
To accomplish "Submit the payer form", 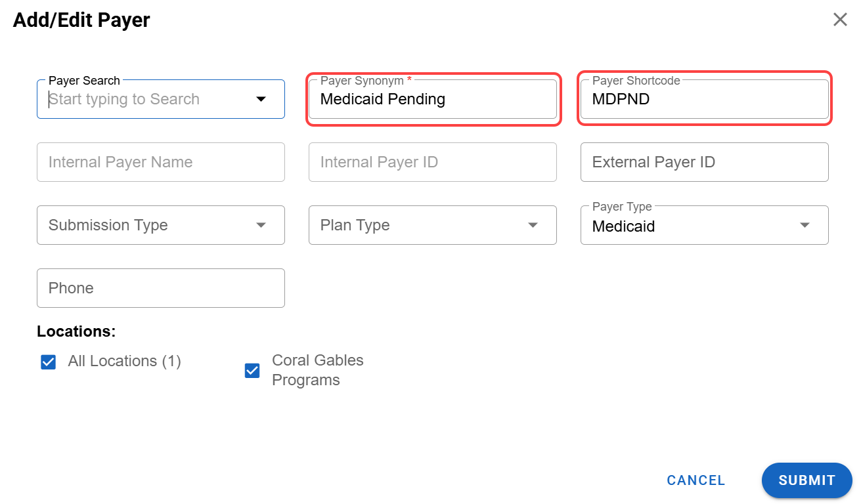I will pyautogui.click(x=807, y=480).
